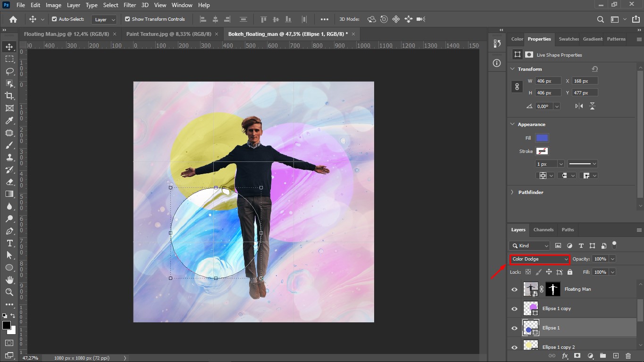The height and width of the screenshot is (362, 644).
Task: Select the Dodge tool
Action: click(9, 219)
